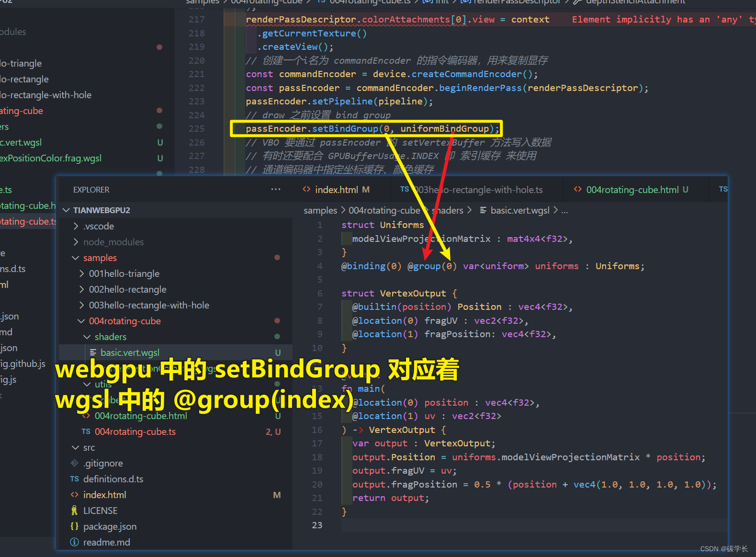Screen dimensions: 756x557
Task: Click the 'struct Uniforms' text on line 1
Action: point(383,225)
